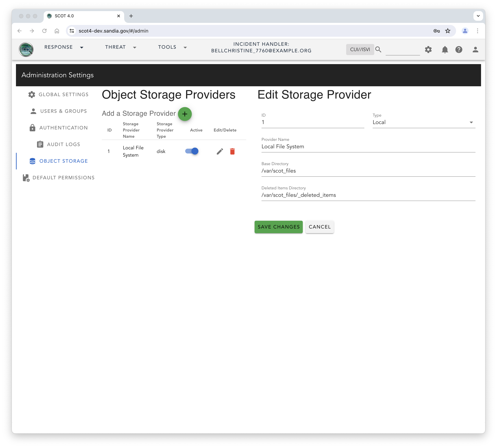Click the search text field in the header
The width and height of the screenshot is (497, 448).
coord(403,50)
